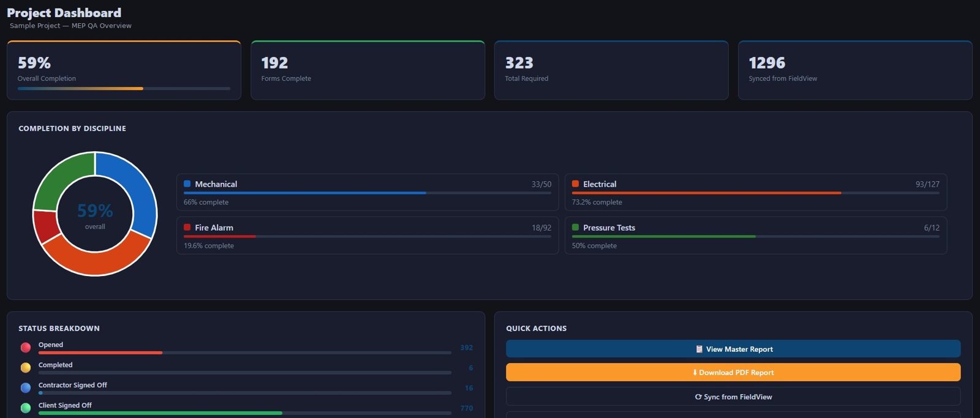Select the Fire Alarm discipline label
Screen dimensions: 980x418
214,228
